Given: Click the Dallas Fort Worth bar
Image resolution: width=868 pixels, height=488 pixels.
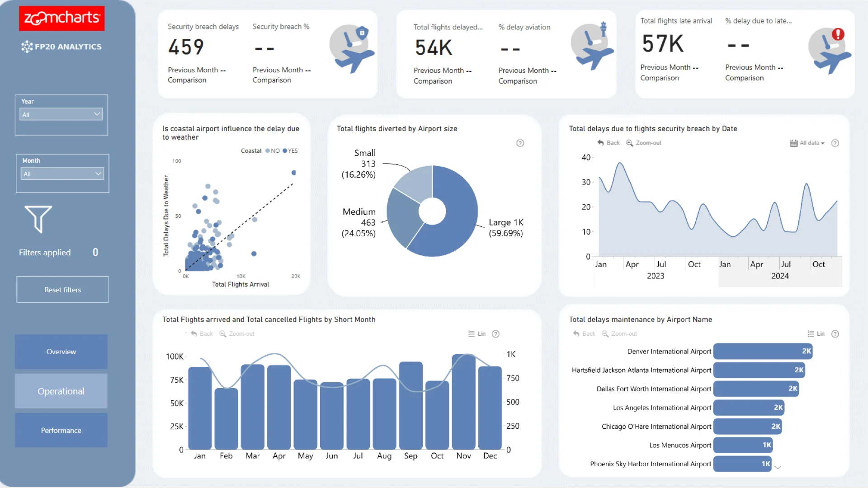Looking at the screenshot, I should coord(756,389).
